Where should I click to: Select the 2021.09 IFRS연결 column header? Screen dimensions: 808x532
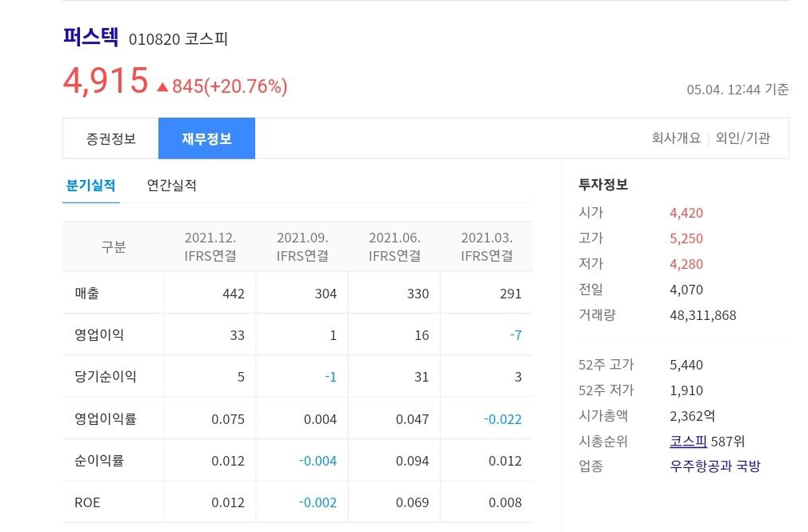302,246
